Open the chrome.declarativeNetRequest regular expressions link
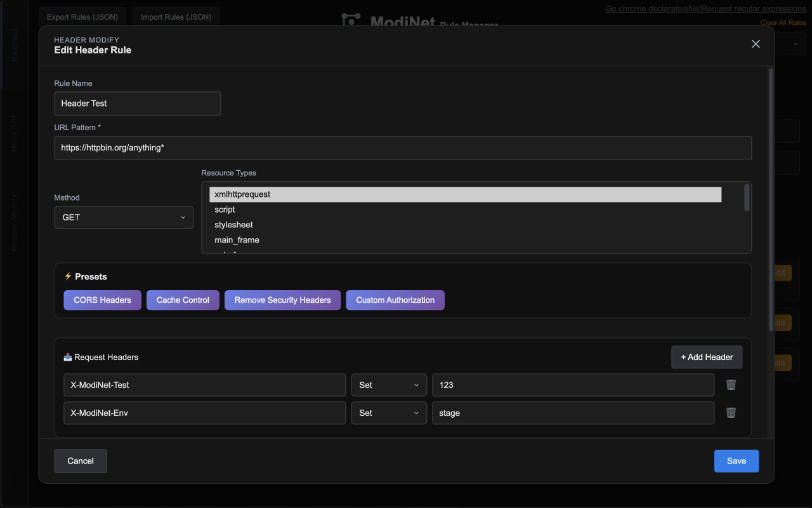The height and width of the screenshot is (508, 812). (705, 8)
